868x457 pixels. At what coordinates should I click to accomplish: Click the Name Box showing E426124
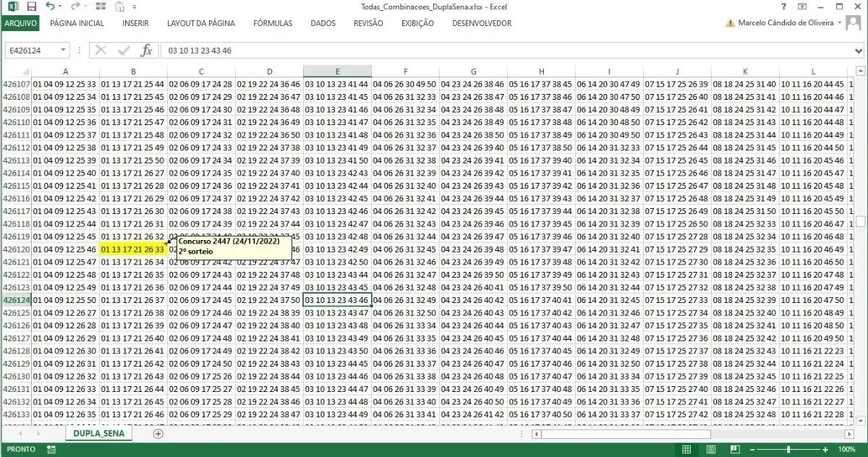(30, 50)
